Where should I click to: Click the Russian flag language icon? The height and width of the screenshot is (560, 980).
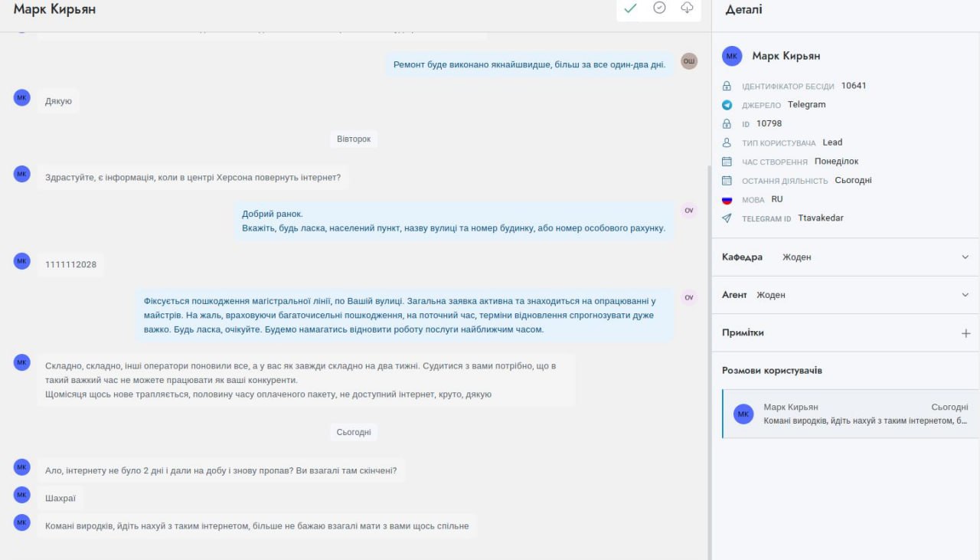click(x=727, y=199)
